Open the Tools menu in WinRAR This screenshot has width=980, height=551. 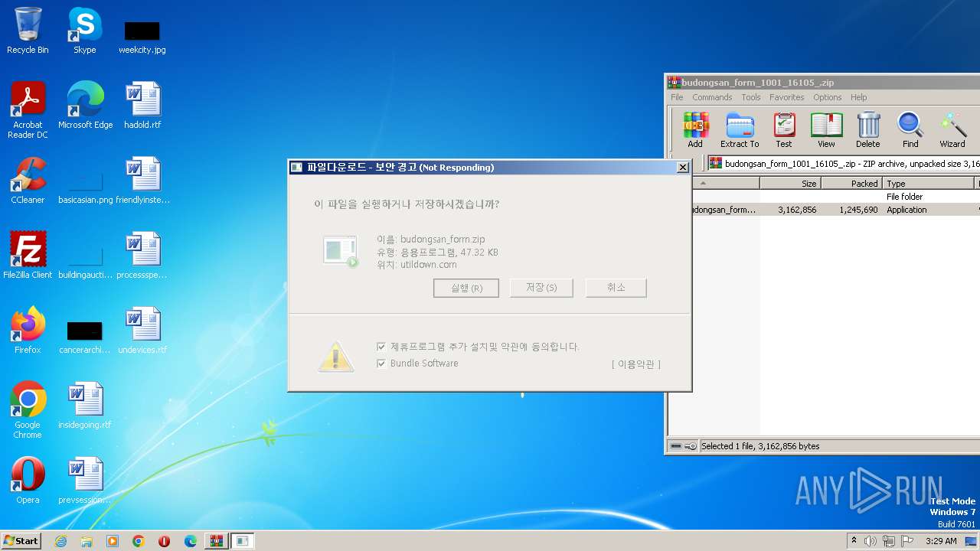[x=751, y=97]
